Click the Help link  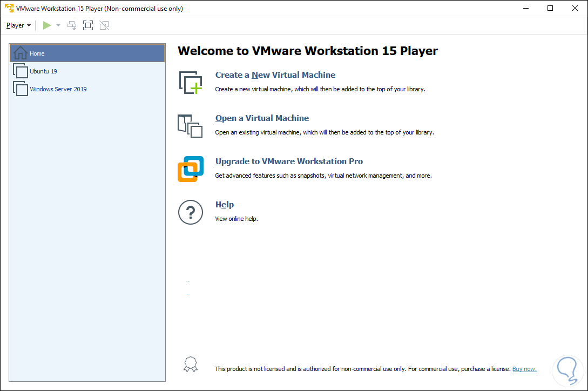(x=225, y=205)
